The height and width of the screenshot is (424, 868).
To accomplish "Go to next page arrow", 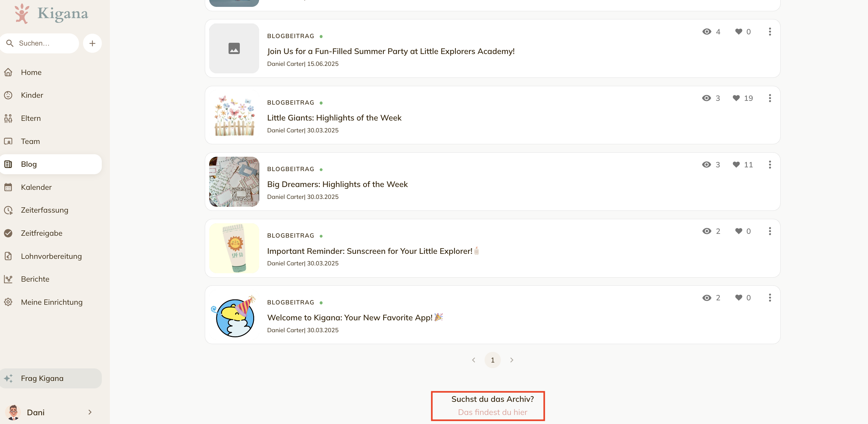I will tap(511, 360).
